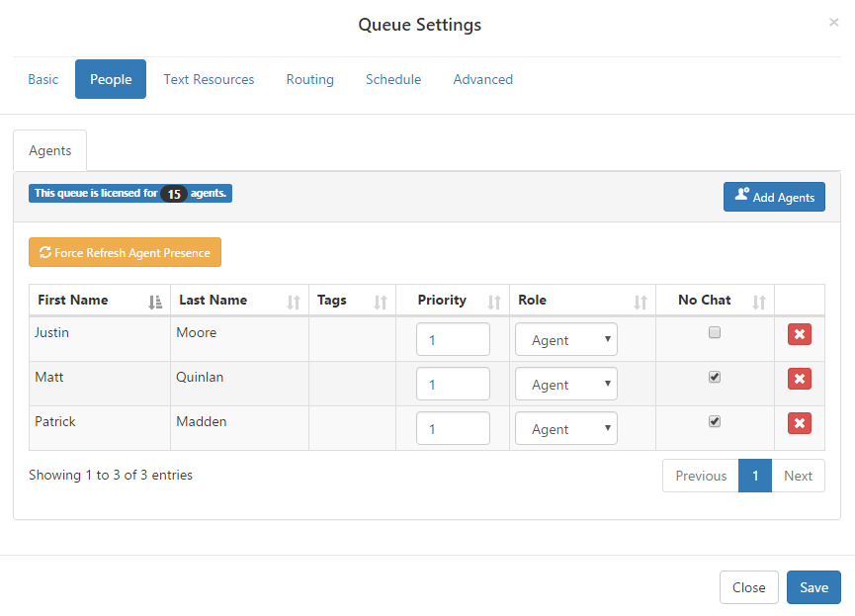Image resolution: width=855 pixels, height=616 pixels.
Task: Open Role dropdown for Patrick Madden
Action: pyautogui.click(x=566, y=428)
